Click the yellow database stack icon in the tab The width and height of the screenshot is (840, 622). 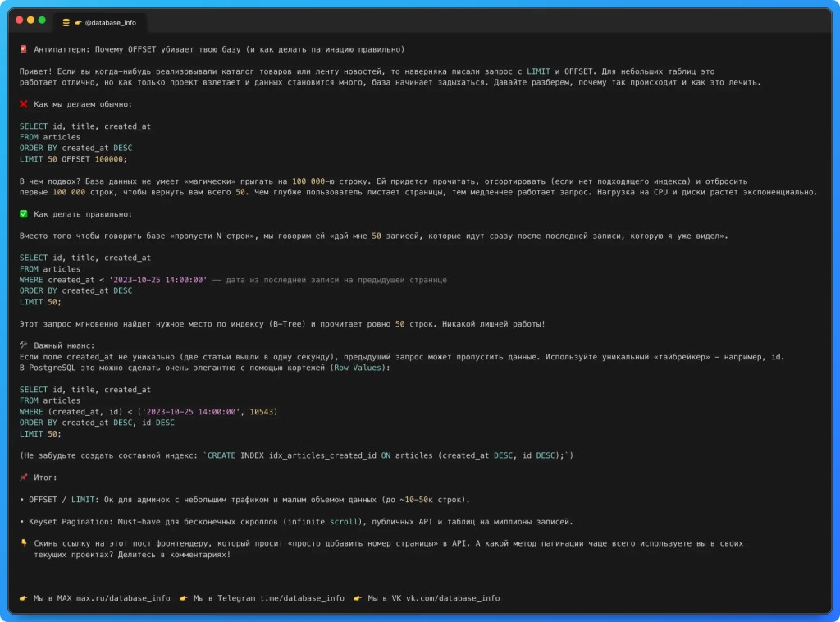click(x=66, y=23)
